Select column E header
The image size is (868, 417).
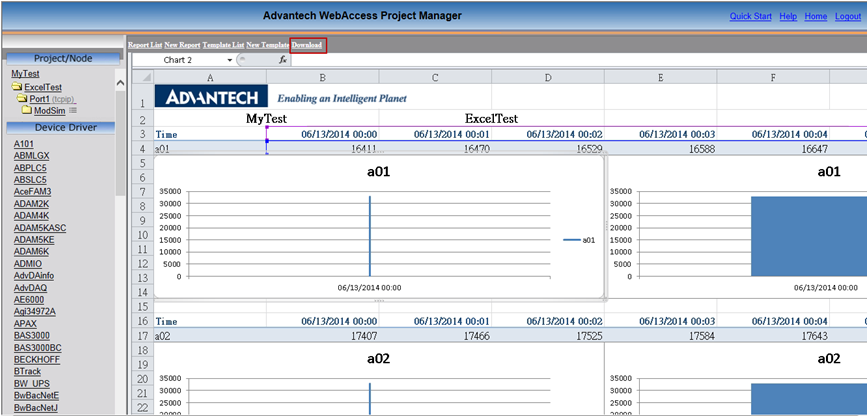pos(660,77)
